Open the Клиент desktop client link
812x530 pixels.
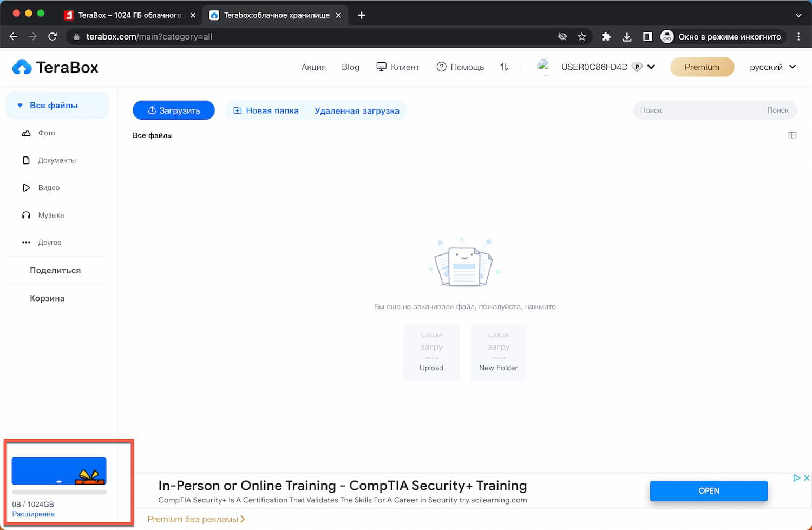(x=398, y=67)
